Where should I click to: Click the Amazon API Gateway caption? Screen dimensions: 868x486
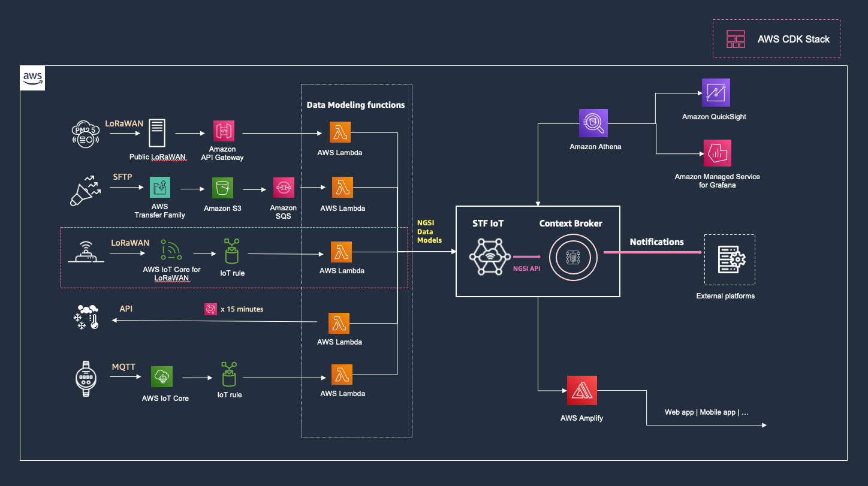point(222,153)
